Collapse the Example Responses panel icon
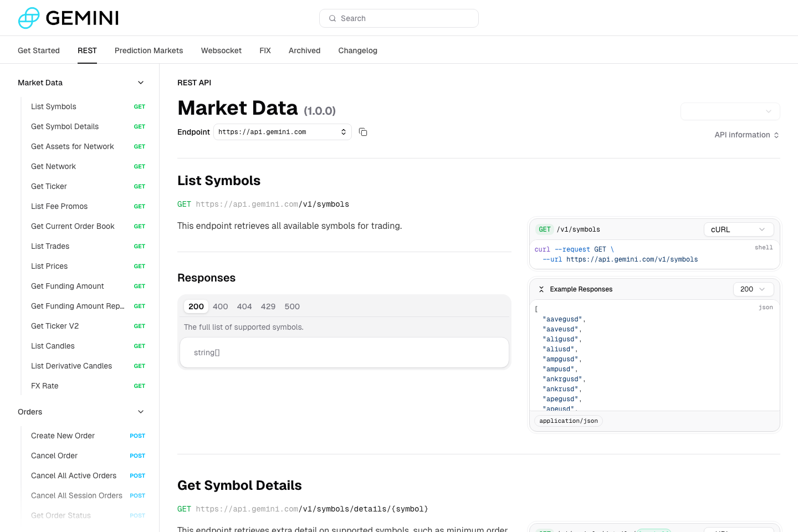798x532 pixels. (x=541, y=289)
